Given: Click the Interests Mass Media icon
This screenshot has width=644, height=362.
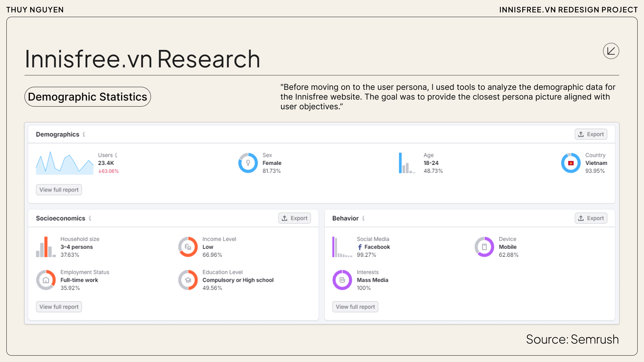Looking at the screenshot, I should point(342,280).
